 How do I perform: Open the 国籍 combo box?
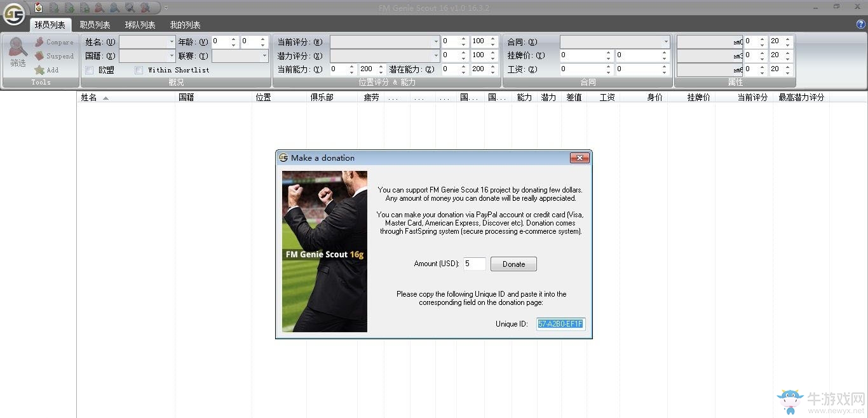147,56
